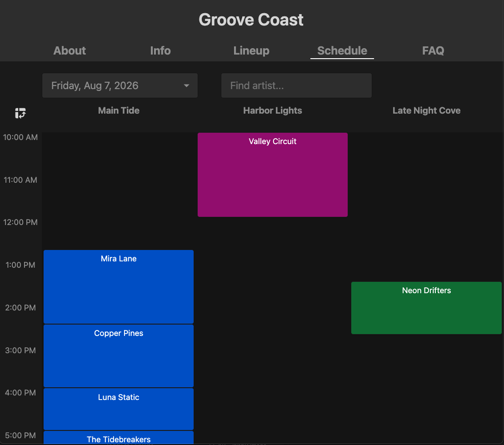The height and width of the screenshot is (445, 504).
Task: View the Copper Pines performance details
Action: coord(119,355)
